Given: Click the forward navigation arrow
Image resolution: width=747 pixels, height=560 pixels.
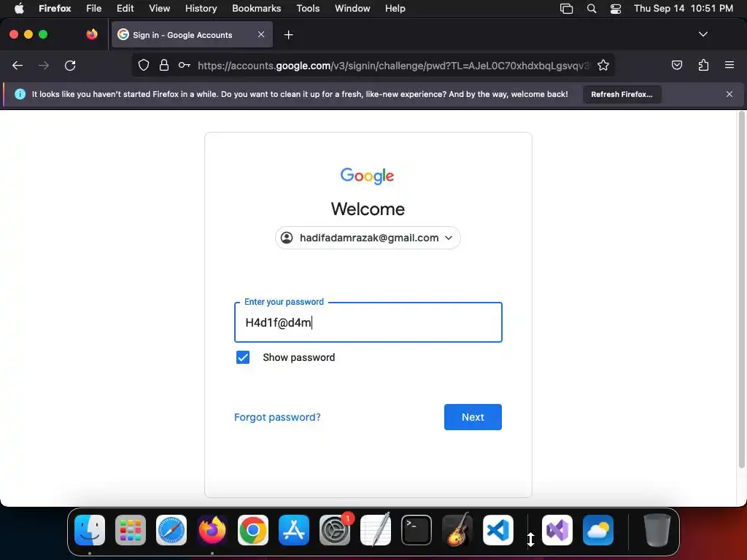Looking at the screenshot, I should [x=44, y=65].
